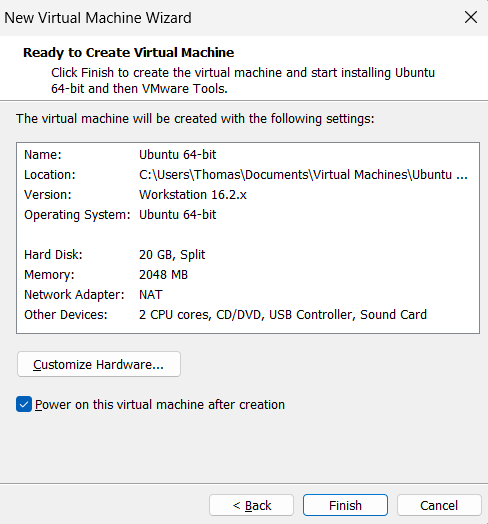Select the Workstation 16.2.x version value
Image resolution: width=488 pixels, height=524 pixels.
[193, 195]
